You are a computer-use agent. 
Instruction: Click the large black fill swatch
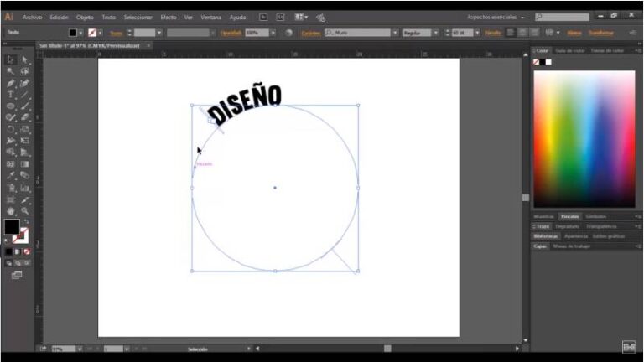[12, 226]
